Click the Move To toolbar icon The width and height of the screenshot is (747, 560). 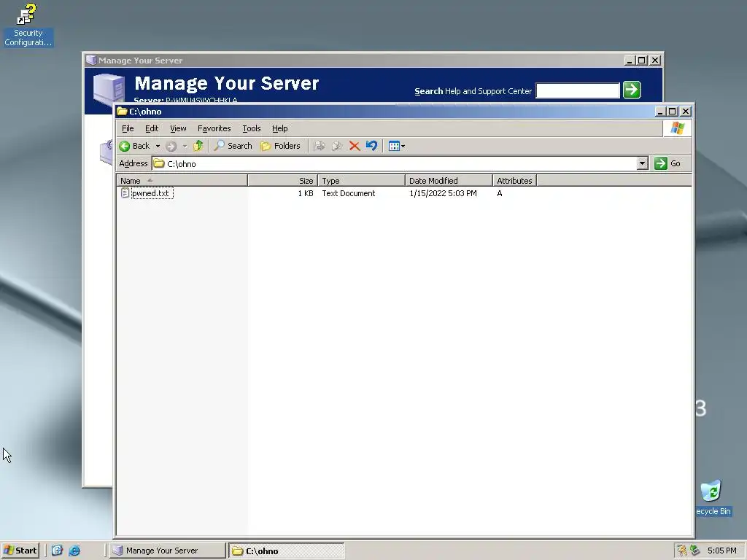tap(320, 146)
